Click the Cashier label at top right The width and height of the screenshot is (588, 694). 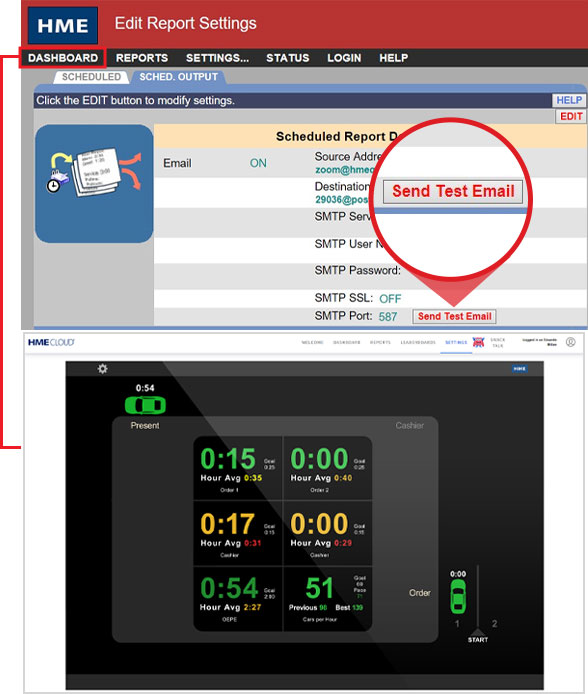(x=410, y=426)
